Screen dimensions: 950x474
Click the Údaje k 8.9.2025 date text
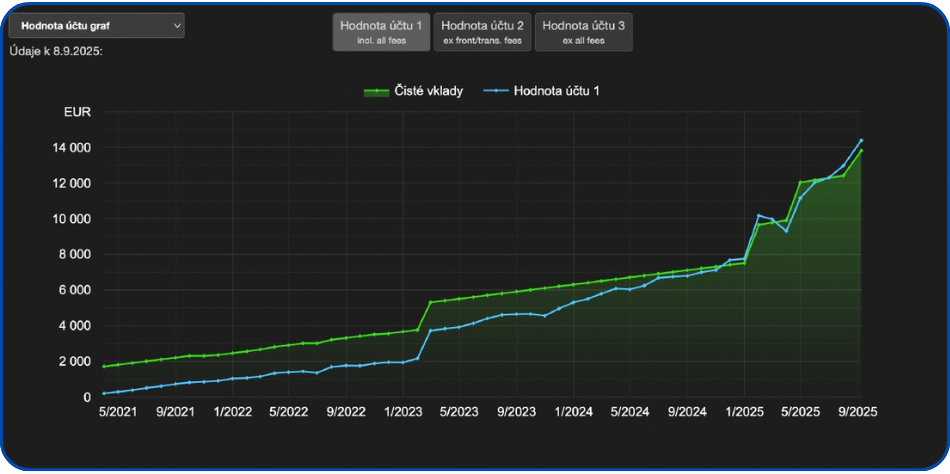click(56, 51)
